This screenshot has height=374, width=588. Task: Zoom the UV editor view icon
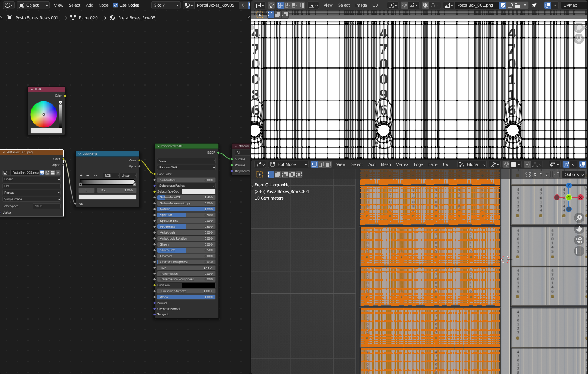tap(579, 28)
